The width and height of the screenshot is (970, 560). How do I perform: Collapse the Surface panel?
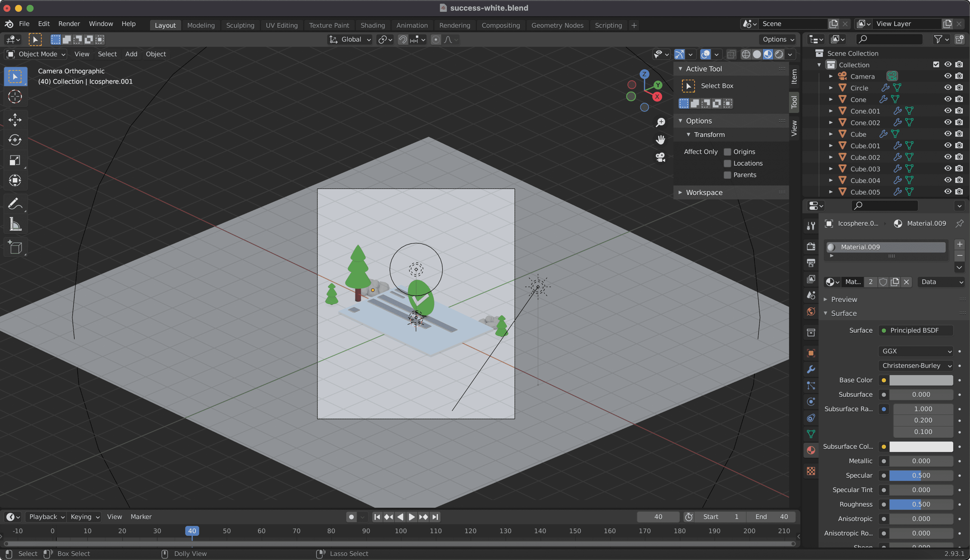tap(844, 314)
